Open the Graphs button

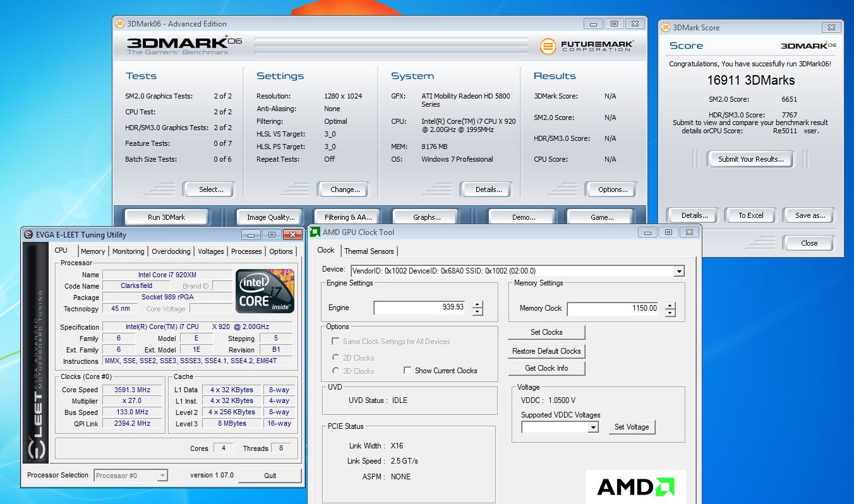click(x=427, y=217)
